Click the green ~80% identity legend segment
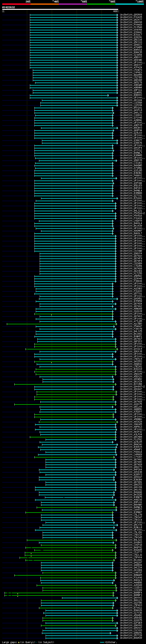Image resolution: width=146 pixels, height=644 pixels. 101,4
